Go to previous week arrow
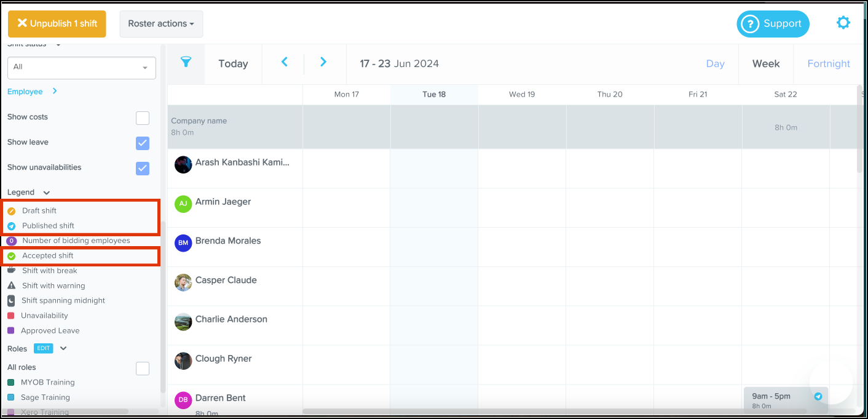 pyautogui.click(x=284, y=62)
